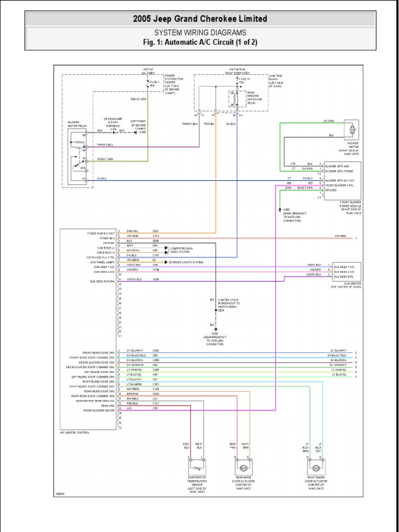
Task: Click the 'FUSE 1 40A' label
Action: (154, 84)
